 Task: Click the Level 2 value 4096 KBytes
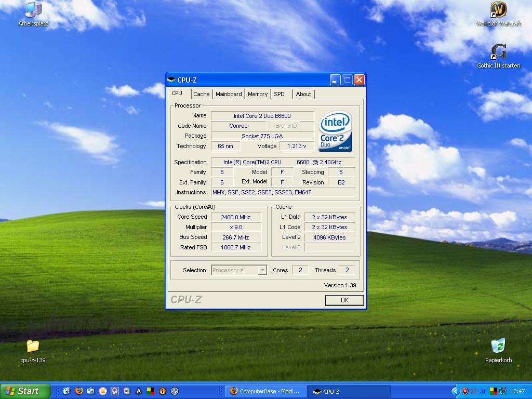point(329,237)
